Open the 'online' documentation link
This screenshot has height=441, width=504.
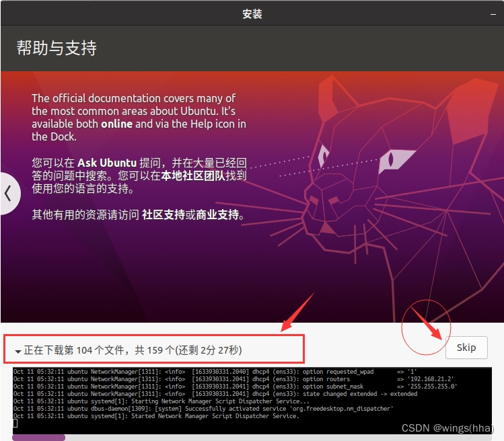[x=116, y=124]
